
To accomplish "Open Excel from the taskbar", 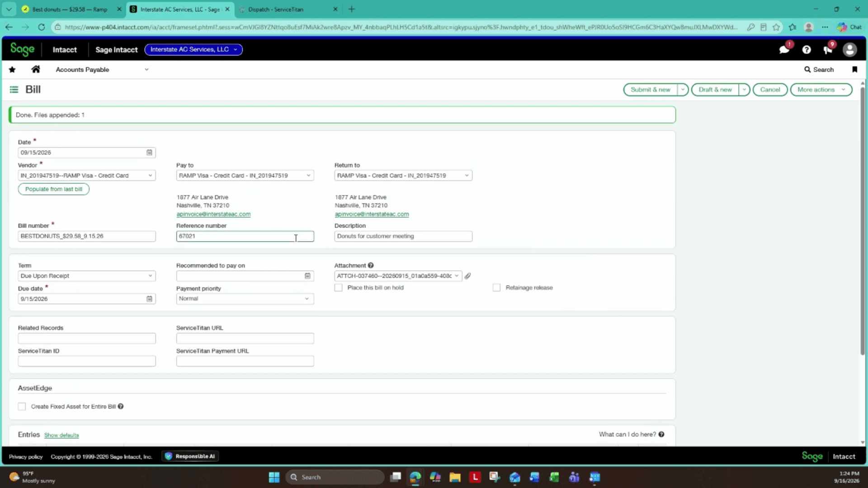I will [x=554, y=477].
